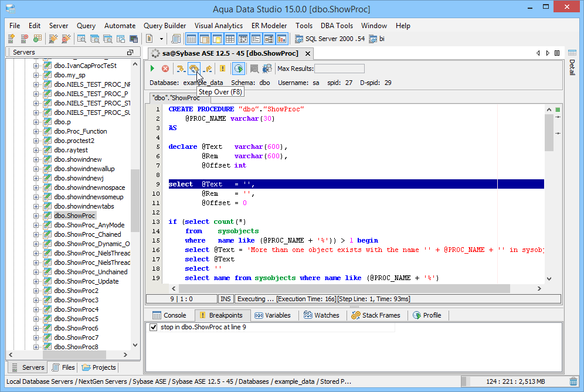Click the scroll tabs right arrow

(x=548, y=53)
